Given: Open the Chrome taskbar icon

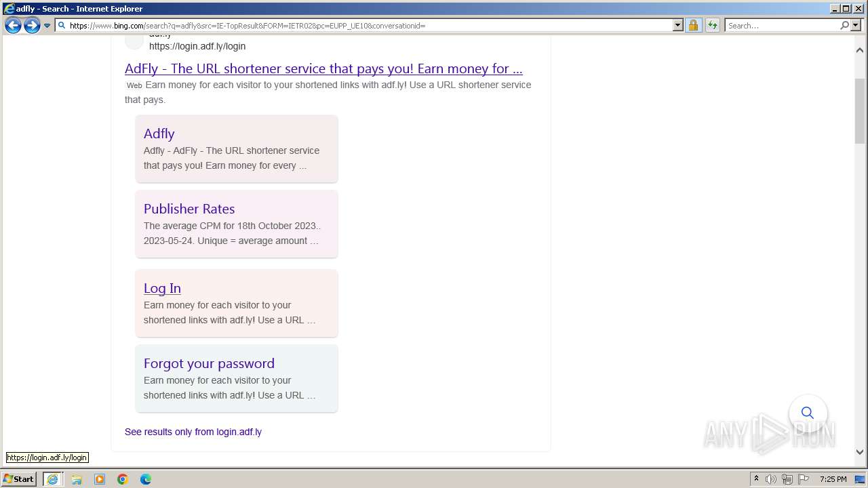Looking at the screenshot, I should click(x=123, y=479).
